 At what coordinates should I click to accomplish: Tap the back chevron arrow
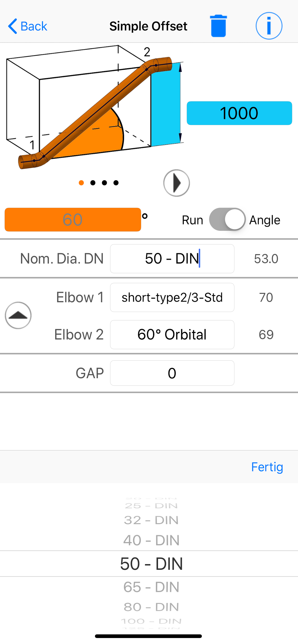(12, 26)
